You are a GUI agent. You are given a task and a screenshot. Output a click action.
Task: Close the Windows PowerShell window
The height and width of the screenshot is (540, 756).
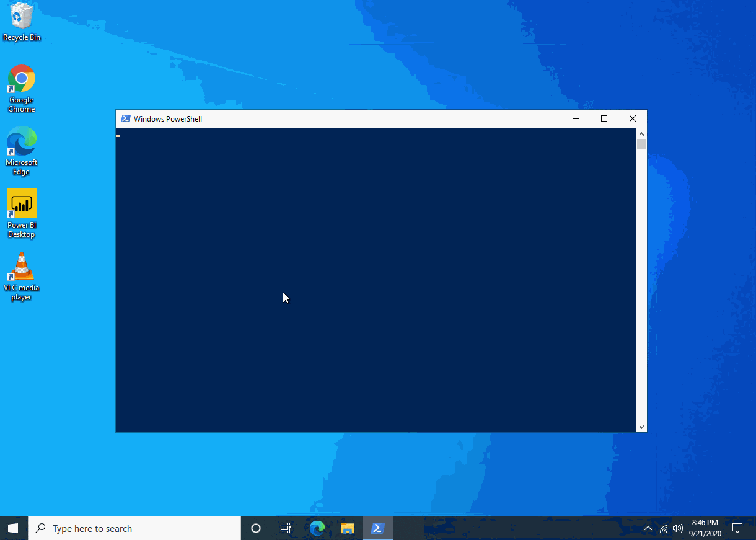pos(633,118)
